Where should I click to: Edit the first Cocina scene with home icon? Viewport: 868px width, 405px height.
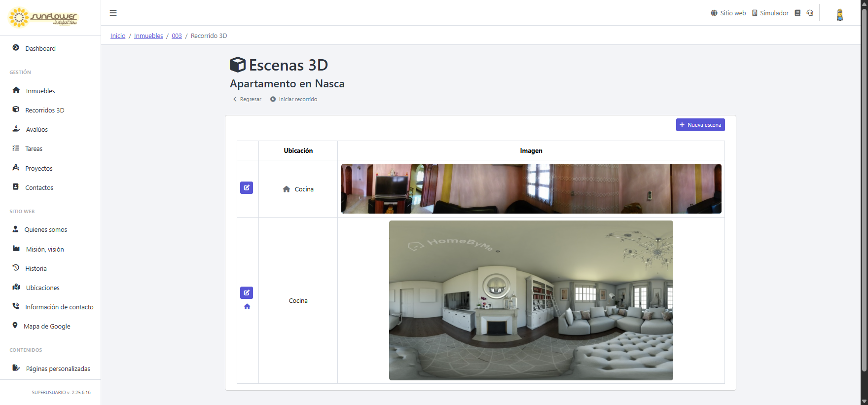247,187
